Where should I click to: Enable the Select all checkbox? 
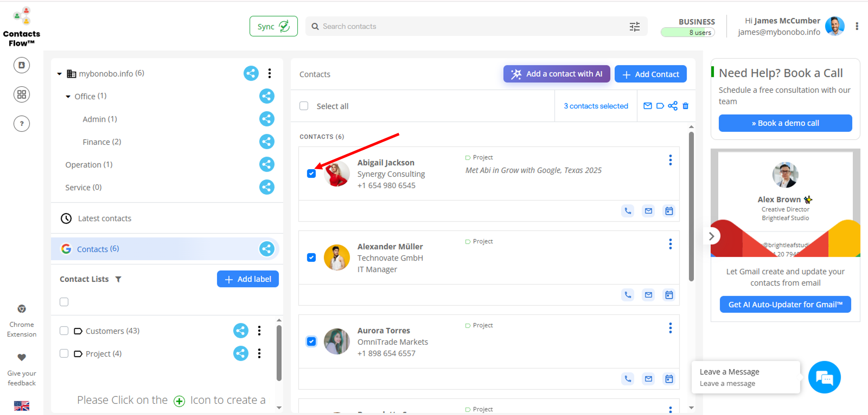point(304,105)
